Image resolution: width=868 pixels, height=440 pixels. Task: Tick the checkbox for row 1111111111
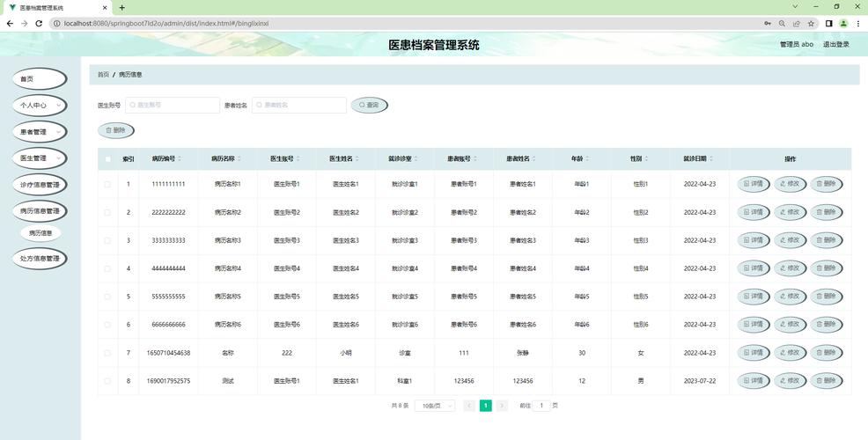coord(107,184)
